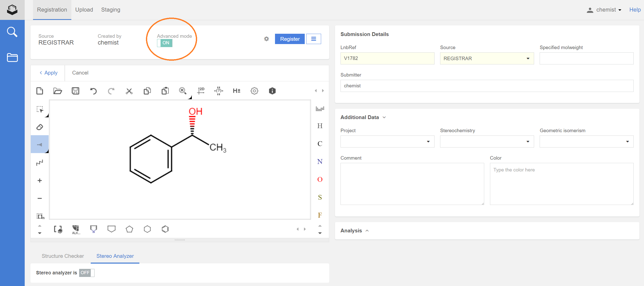Select the open file tool

click(x=57, y=91)
